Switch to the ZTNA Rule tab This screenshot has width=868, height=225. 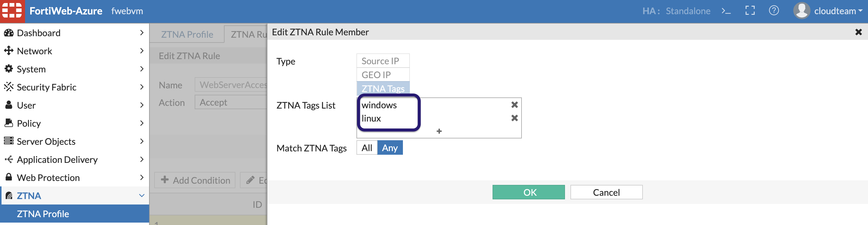(246, 34)
